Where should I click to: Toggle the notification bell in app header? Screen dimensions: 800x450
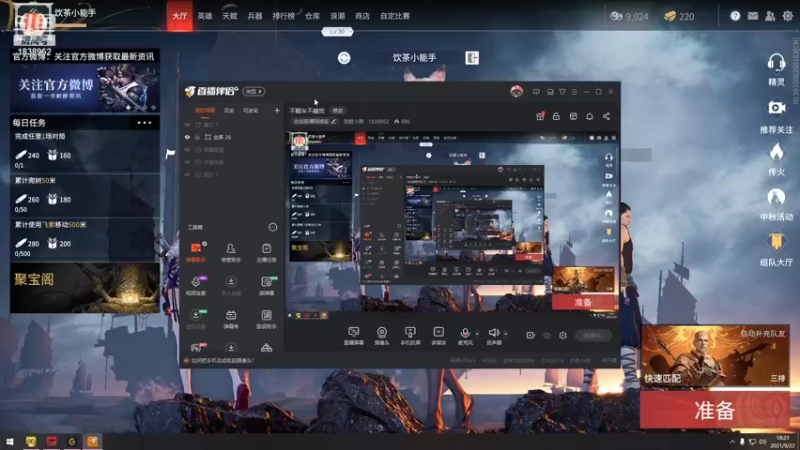589,116
